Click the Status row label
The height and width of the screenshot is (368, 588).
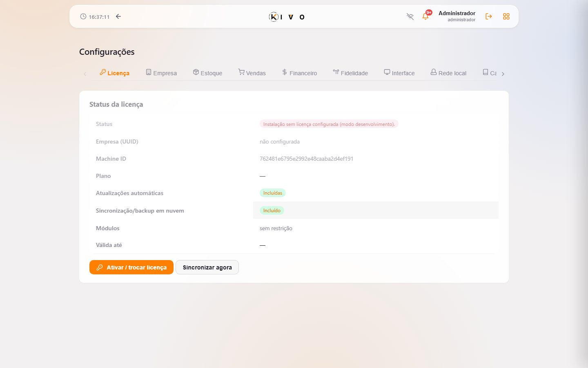(104, 124)
